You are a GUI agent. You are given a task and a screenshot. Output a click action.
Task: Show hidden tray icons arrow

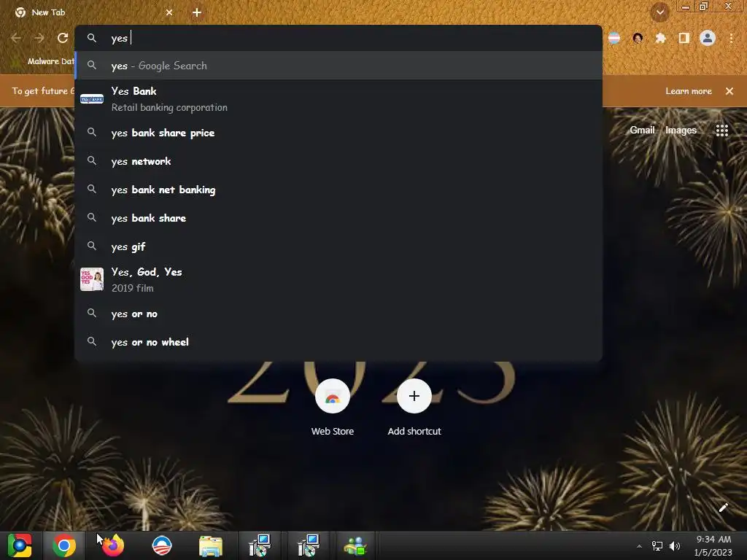click(639, 546)
